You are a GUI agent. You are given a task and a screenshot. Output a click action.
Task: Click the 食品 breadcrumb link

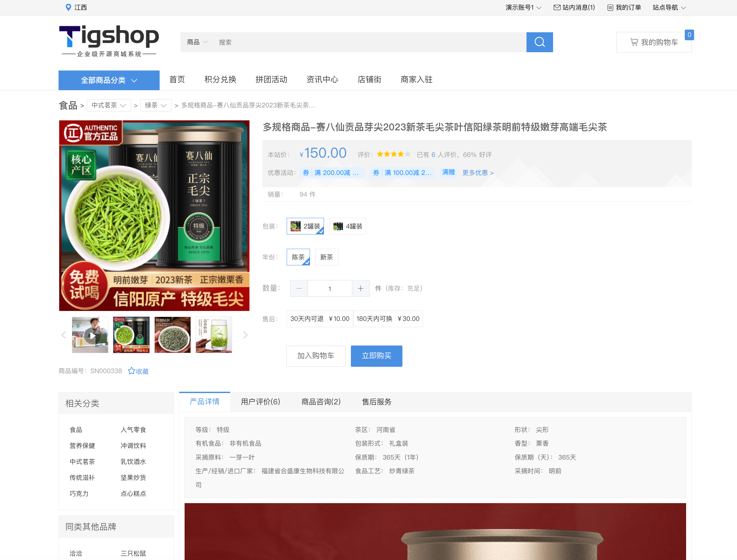point(68,105)
